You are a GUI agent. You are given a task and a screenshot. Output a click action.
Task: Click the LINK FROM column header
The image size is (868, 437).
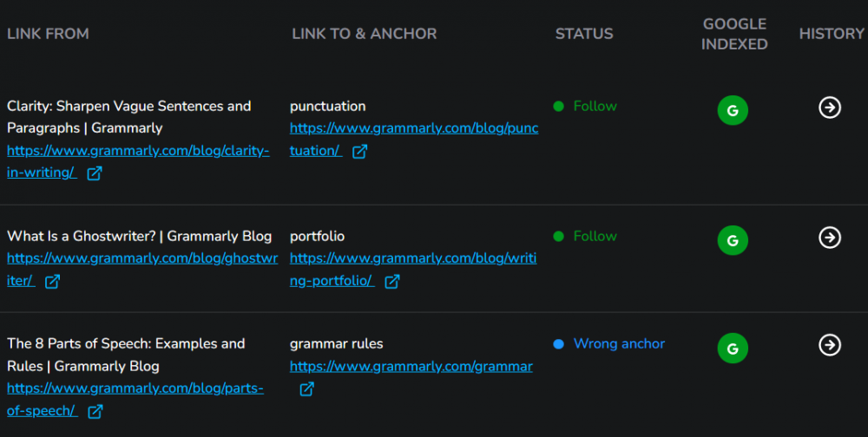click(x=48, y=34)
